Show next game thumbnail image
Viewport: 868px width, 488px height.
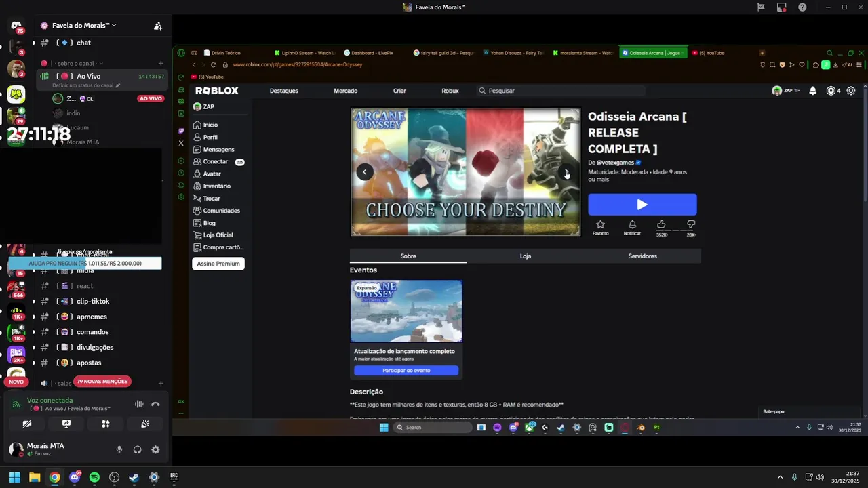pyautogui.click(x=566, y=172)
